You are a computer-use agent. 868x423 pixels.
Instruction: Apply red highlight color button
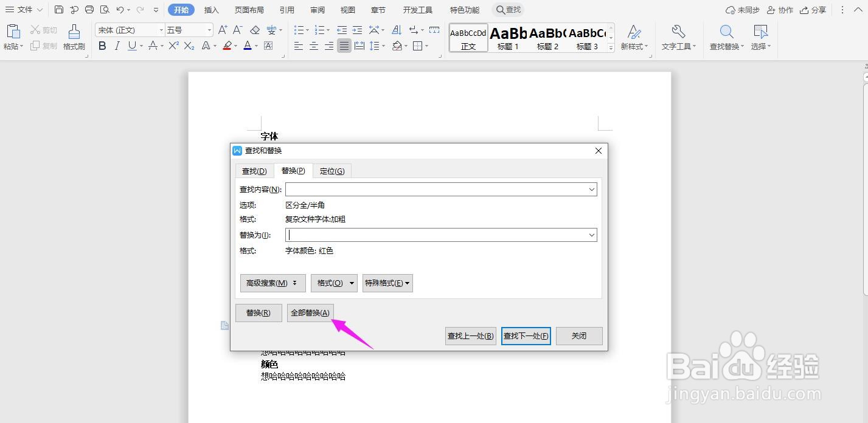pyautogui.click(x=227, y=46)
